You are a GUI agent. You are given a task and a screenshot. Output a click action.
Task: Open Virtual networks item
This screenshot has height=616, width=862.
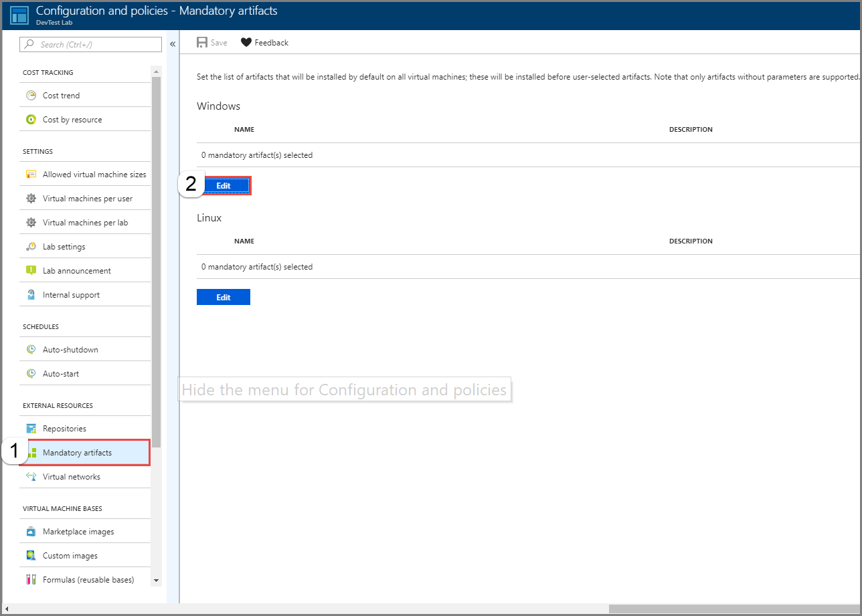coord(85,477)
